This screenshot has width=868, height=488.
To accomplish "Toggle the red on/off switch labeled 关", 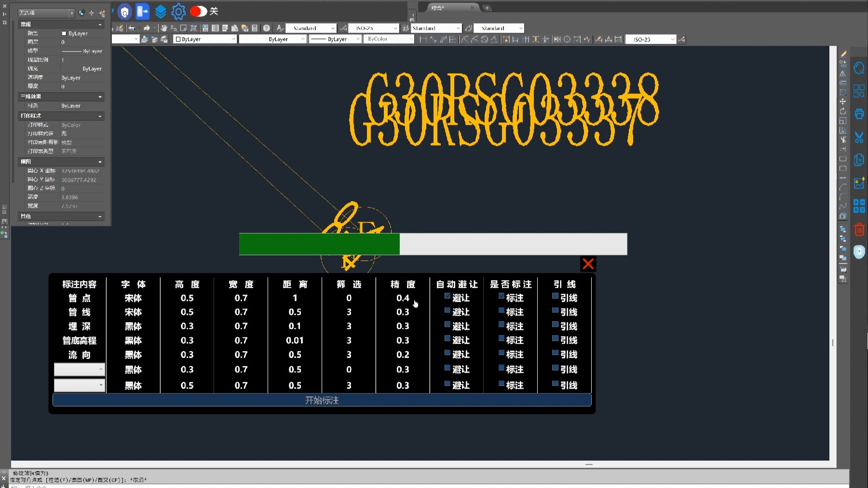I will click(x=198, y=12).
